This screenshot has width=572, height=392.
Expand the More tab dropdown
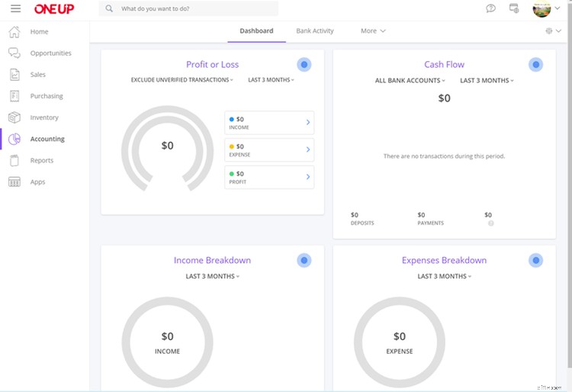click(x=373, y=31)
